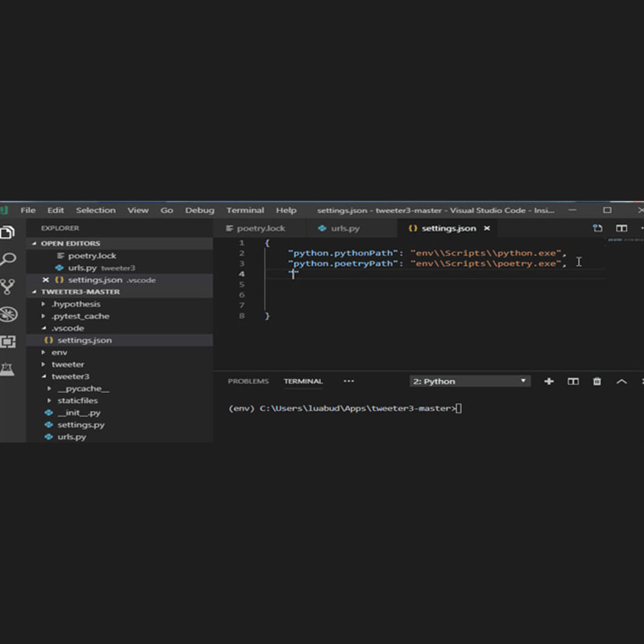This screenshot has width=644, height=644.
Task: Kill terminal with the trash icon
Action: pos(597,381)
